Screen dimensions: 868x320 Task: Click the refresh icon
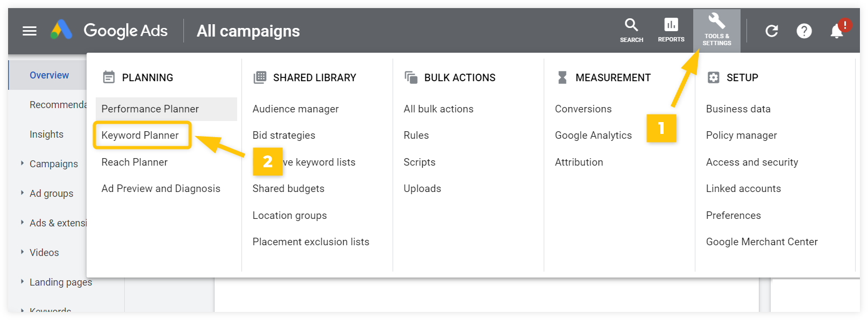pyautogui.click(x=772, y=31)
